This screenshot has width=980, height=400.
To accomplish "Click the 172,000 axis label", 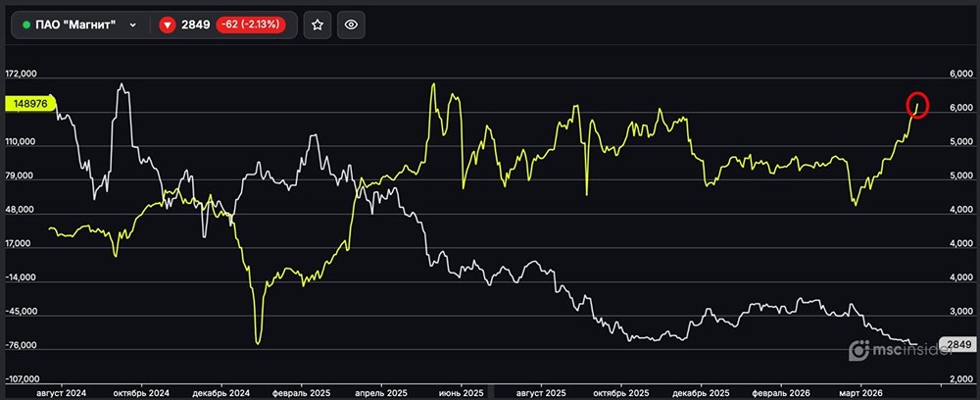I will (x=22, y=74).
